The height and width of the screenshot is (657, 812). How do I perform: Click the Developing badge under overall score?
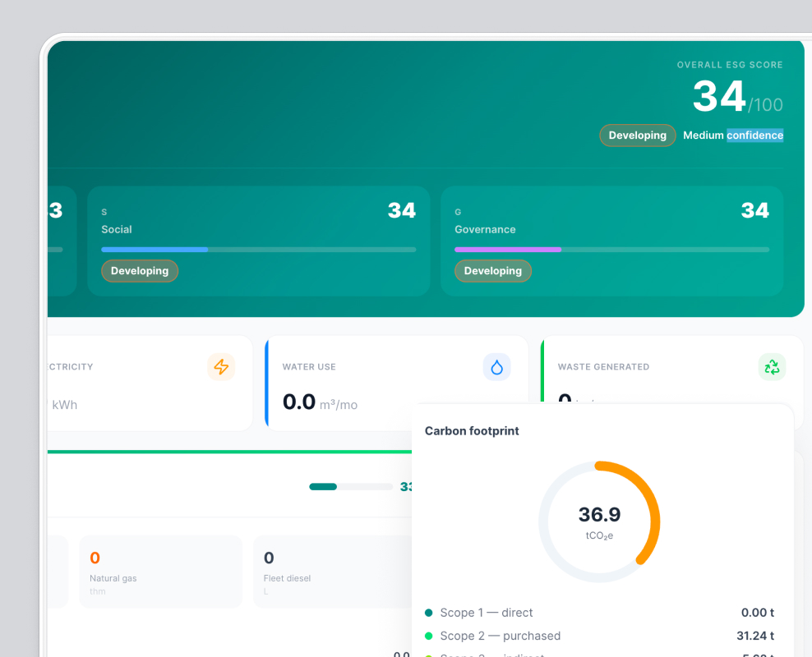click(x=638, y=135)
